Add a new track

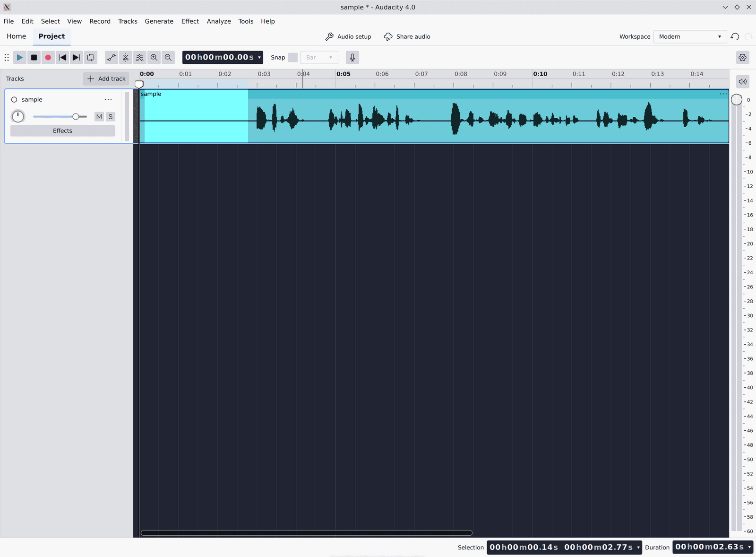point(106,79)
